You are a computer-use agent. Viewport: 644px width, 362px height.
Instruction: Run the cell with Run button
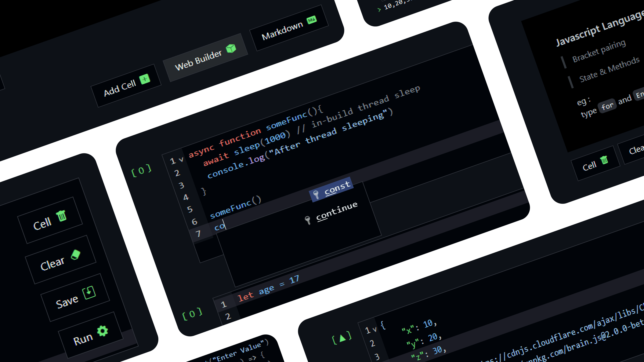coord(90,335)
